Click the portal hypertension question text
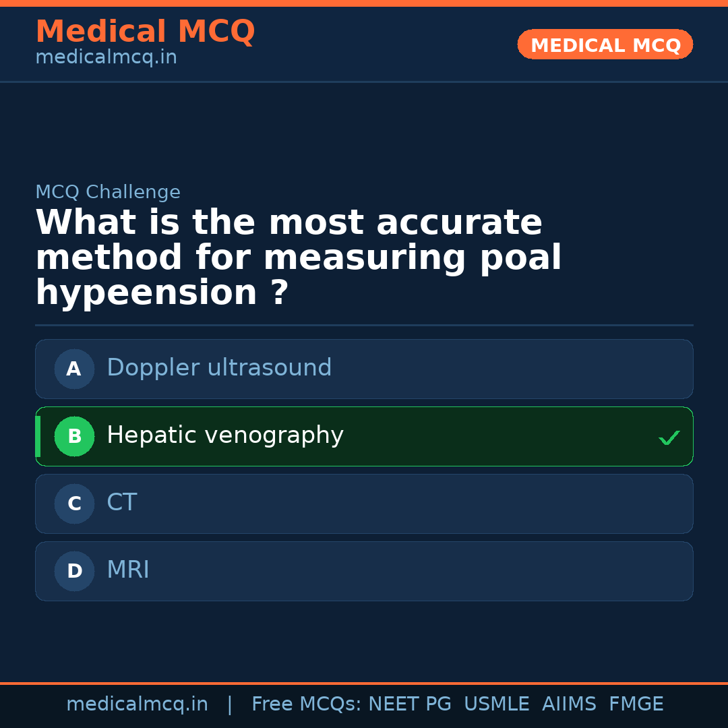The height and width of the screenshot is (728, 728). point(299,258)
